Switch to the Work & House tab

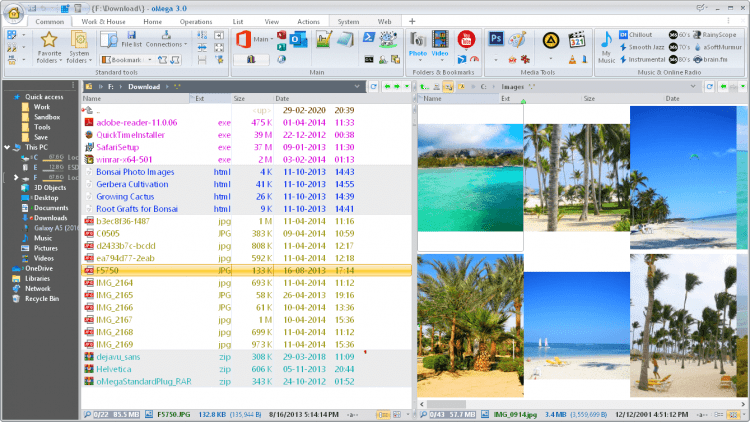pos(103,21)
